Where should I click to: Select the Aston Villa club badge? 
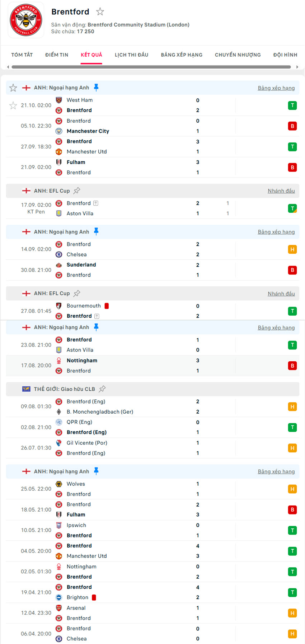click(x=58, y=213)
